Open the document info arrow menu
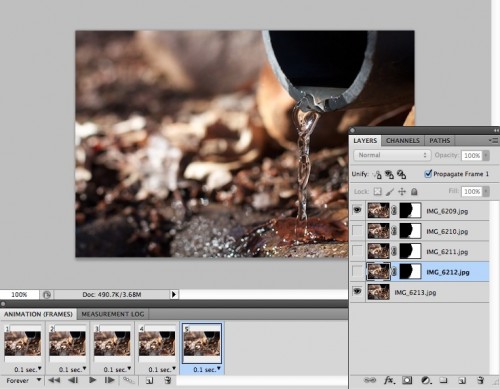Screen dimensions: 500x389 point(174,294)
